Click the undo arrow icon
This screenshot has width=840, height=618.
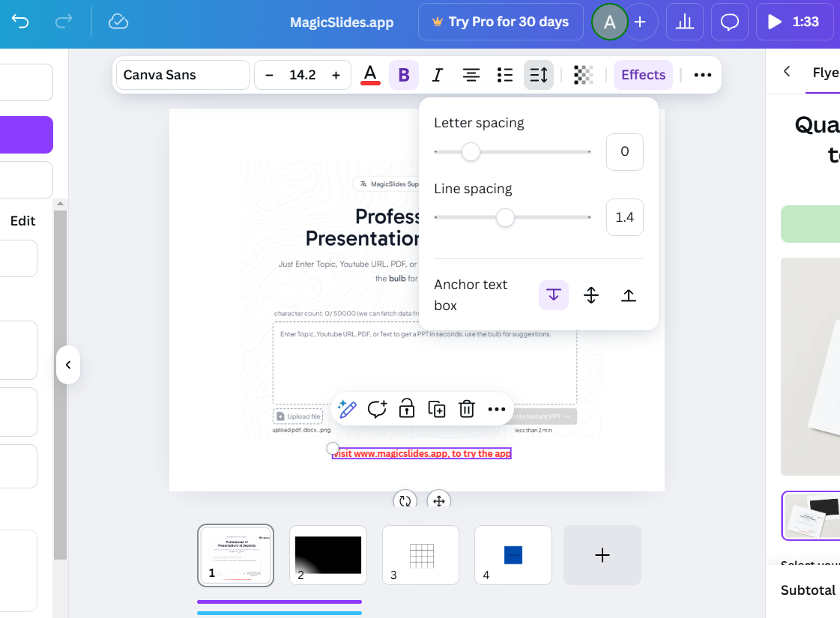[20, 22]
